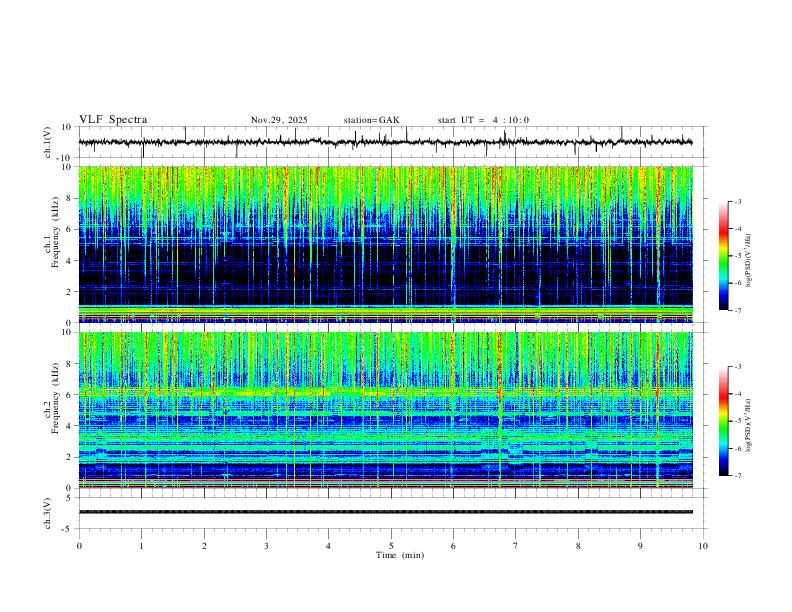Click the 'ch.1(V)' waveform axis label

[x=48, y=142]
